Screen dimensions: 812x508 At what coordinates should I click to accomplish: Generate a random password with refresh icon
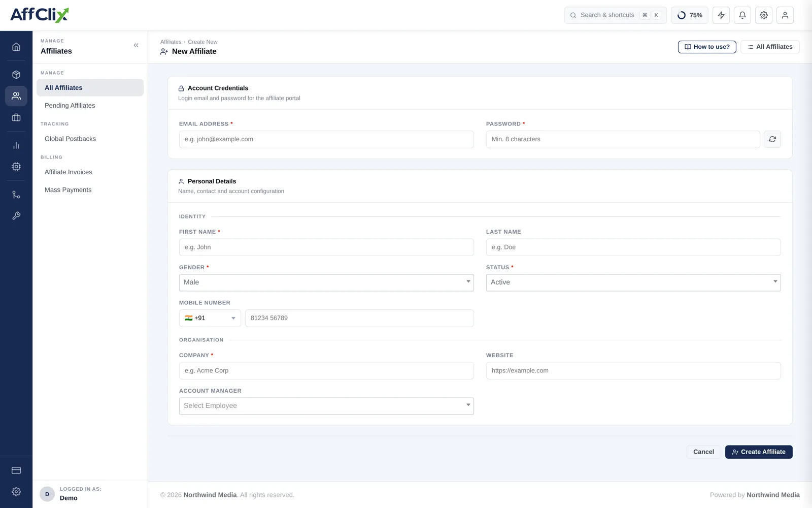pos(772,139)
